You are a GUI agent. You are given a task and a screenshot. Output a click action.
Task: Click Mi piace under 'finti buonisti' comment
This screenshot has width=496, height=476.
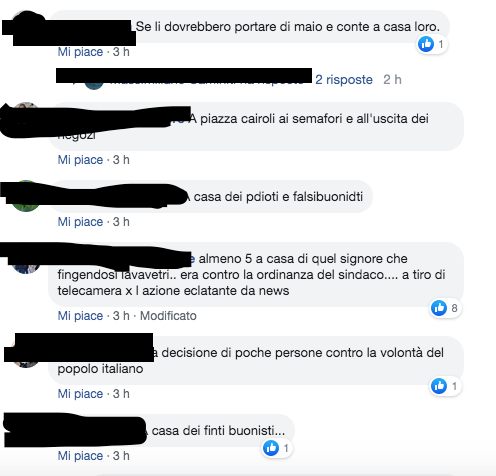click(80, 456)
